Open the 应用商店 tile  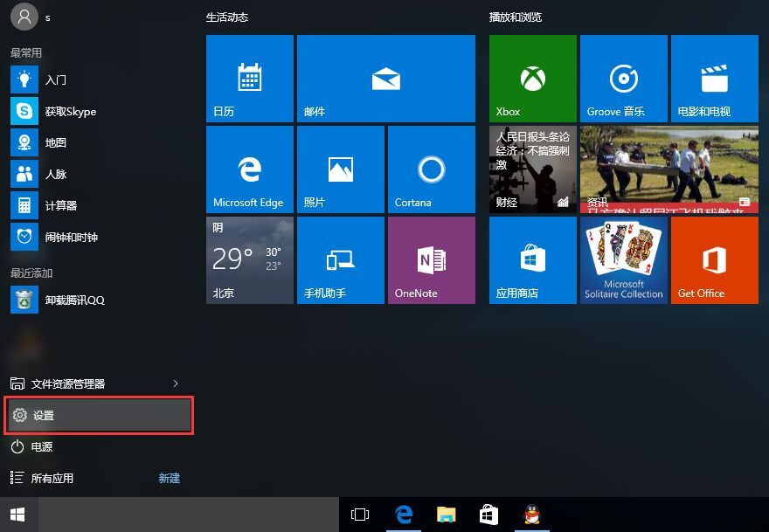click(x=531, y=259)
